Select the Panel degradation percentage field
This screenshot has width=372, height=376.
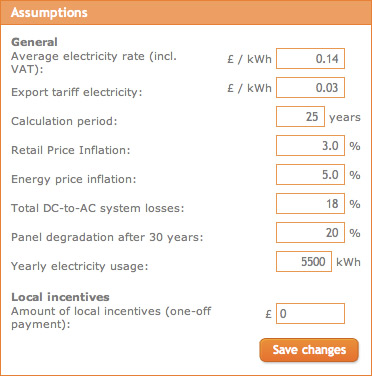coord(310,233)
